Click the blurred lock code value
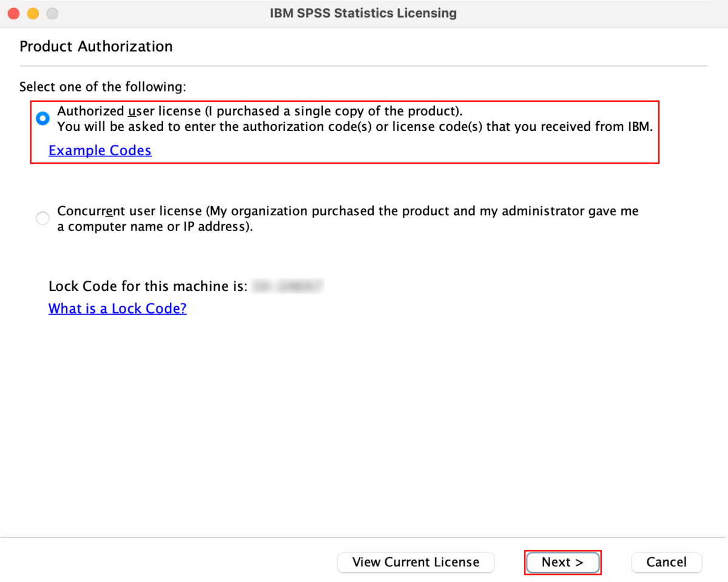Screen dimensions: 728x582 (x=288, y=286)
